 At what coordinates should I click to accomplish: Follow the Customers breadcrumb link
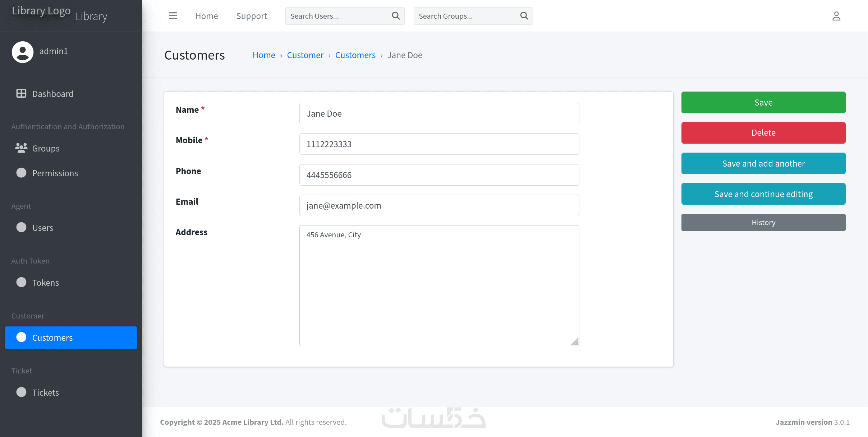pyautogui.click(x=355, y=55)
